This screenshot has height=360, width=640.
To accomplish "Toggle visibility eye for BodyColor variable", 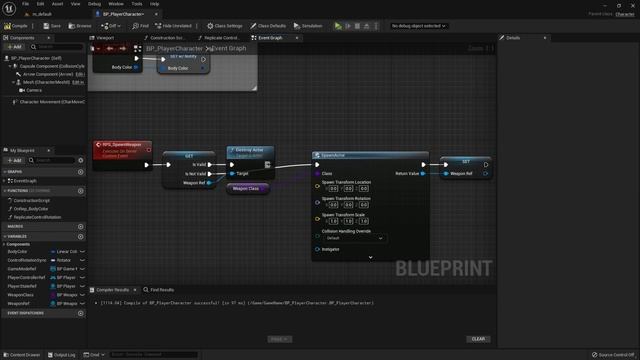I will tap(82, 251).
